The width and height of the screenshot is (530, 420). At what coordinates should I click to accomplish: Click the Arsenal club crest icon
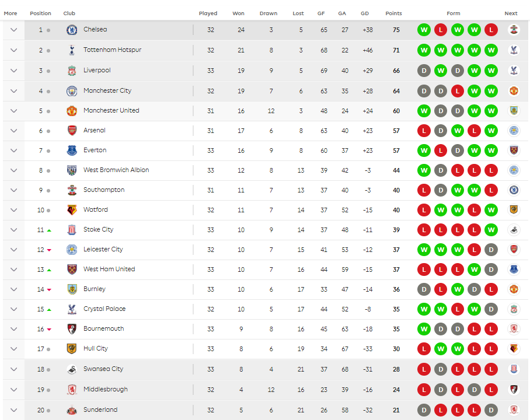(x=72, y=131)
